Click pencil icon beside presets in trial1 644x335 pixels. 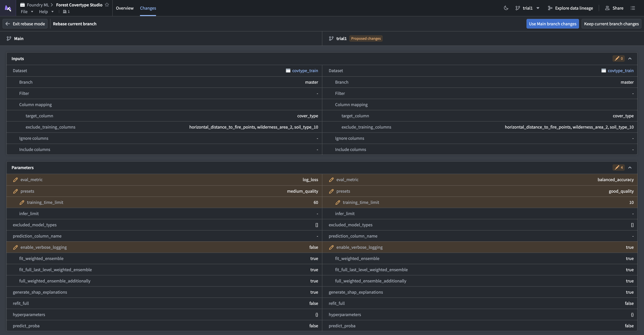[x=331, y=191]
